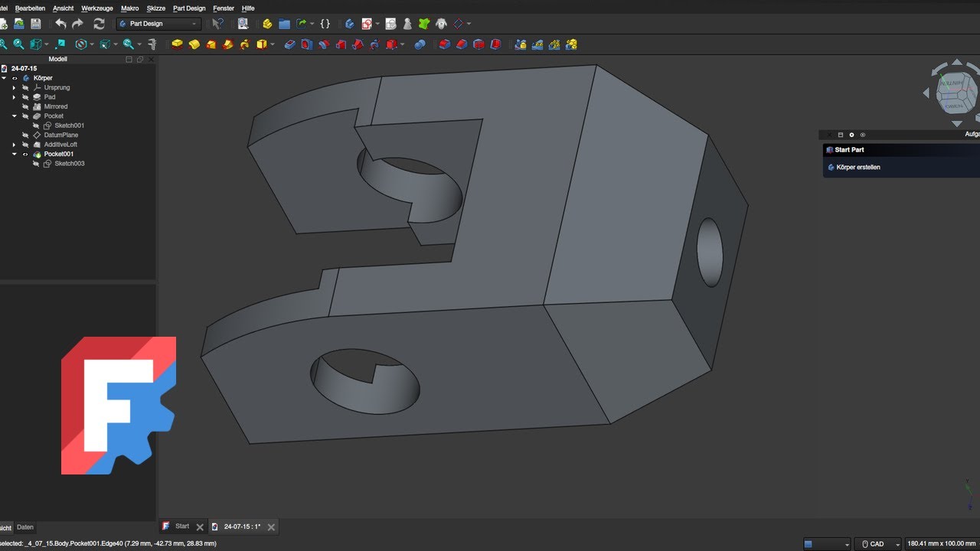The image size is (980, 551).
Task: Toggle visibility of Sketch001
Action: (x=36, y=126)
